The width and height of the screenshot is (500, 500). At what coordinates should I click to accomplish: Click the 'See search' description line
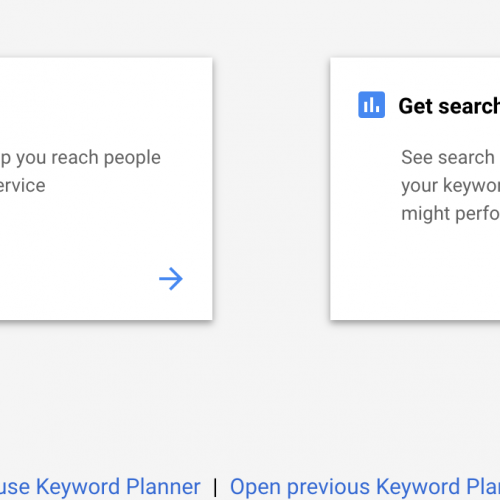point(448,157)
